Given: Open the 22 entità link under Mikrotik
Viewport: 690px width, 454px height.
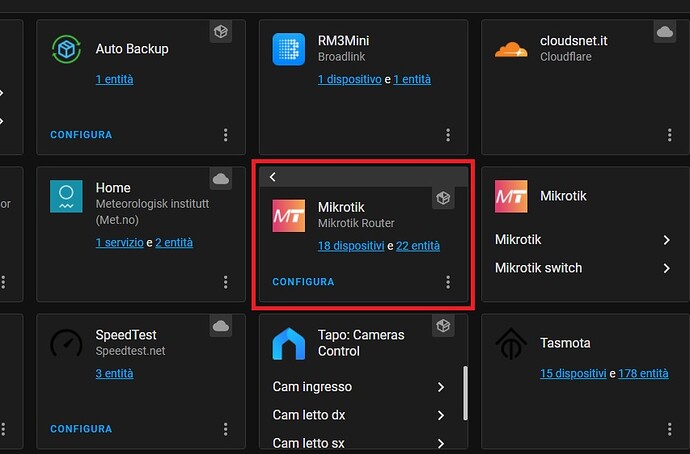Looking at the screenshot, I should [418, 246].
